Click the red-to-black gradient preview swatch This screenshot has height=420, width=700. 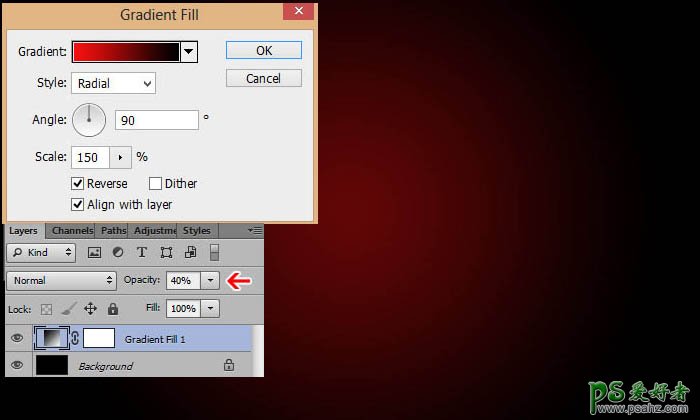point(125,52)
